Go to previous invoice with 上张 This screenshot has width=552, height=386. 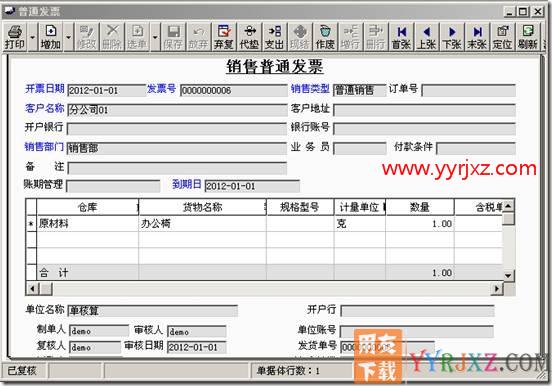427,37
